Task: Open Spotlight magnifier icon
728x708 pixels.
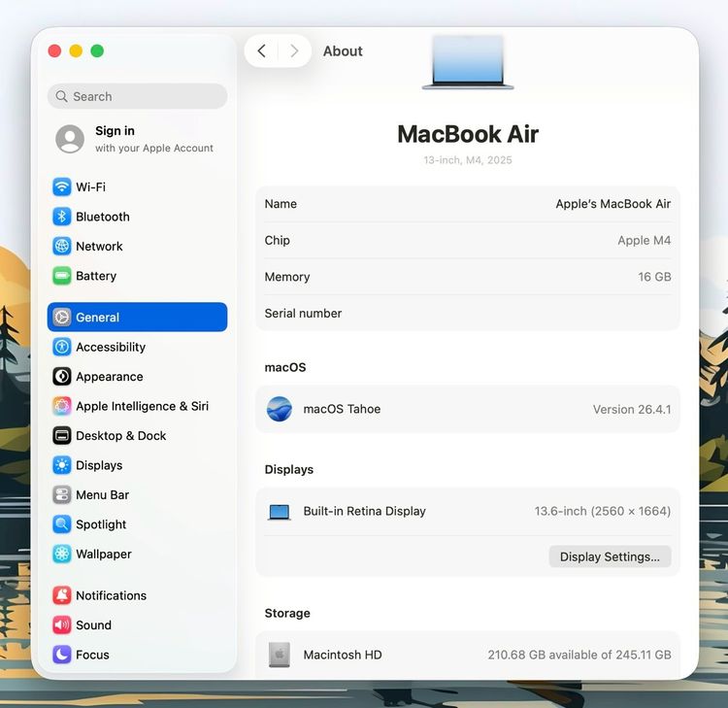Action: pos(62,524)
